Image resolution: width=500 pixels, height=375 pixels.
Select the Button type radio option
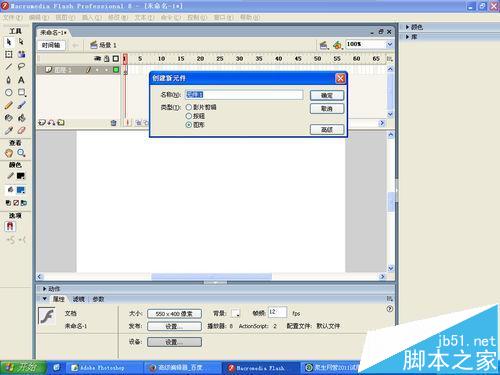(x=189, y=116)
